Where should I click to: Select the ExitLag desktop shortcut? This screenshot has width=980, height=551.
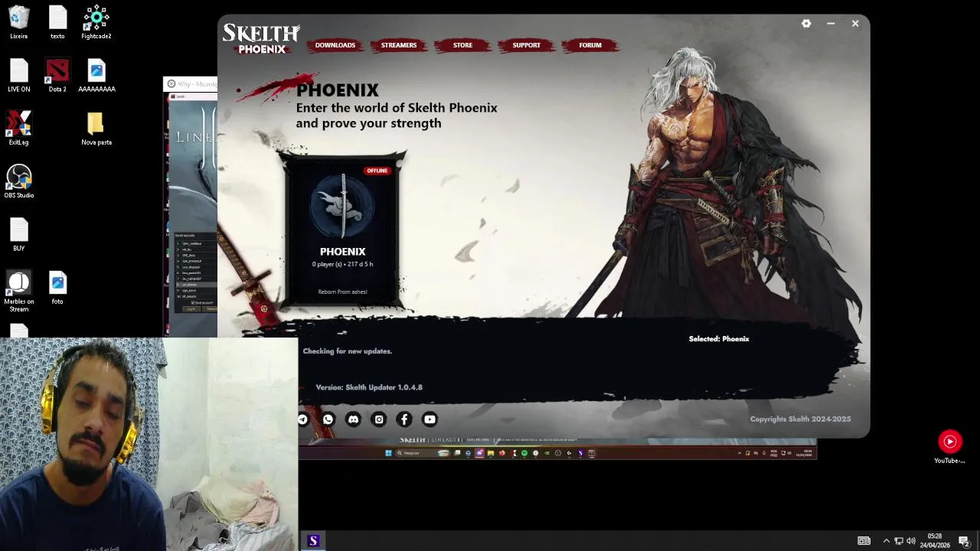[x=19, y=129]
